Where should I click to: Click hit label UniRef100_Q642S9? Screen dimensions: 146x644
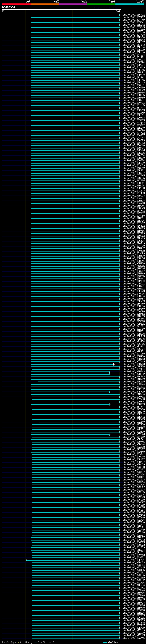tap(134, 437)
